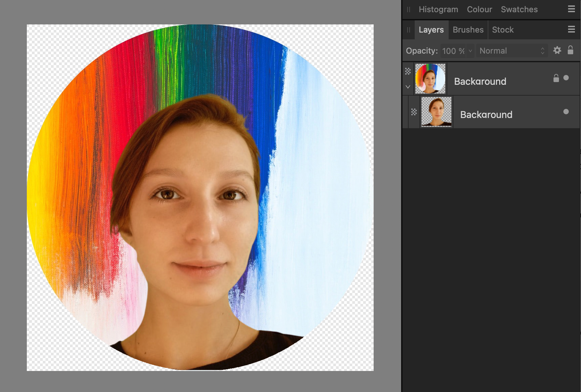The image size is (581, 392).
Task: Click the stepper arrows on blend mode
Action: (543, 51)
